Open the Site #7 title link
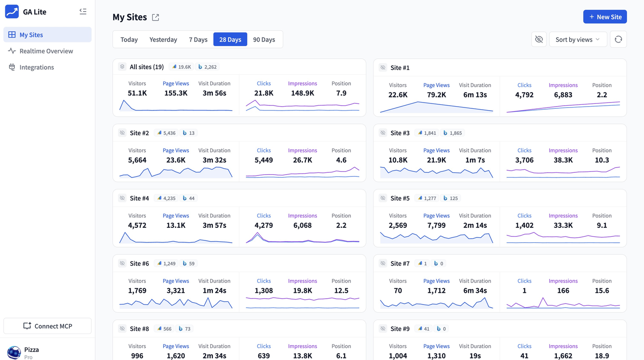Image resolution: width=644 pixels, height=360 pixels. click(400, 263)
